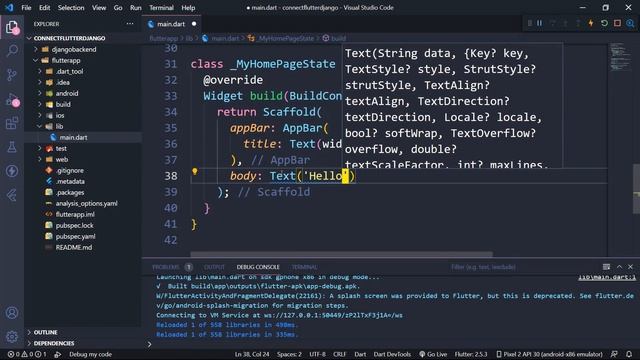Screen dimensions: 640x360
Task: Open the Source Control view
Action: tap(12, 75)
